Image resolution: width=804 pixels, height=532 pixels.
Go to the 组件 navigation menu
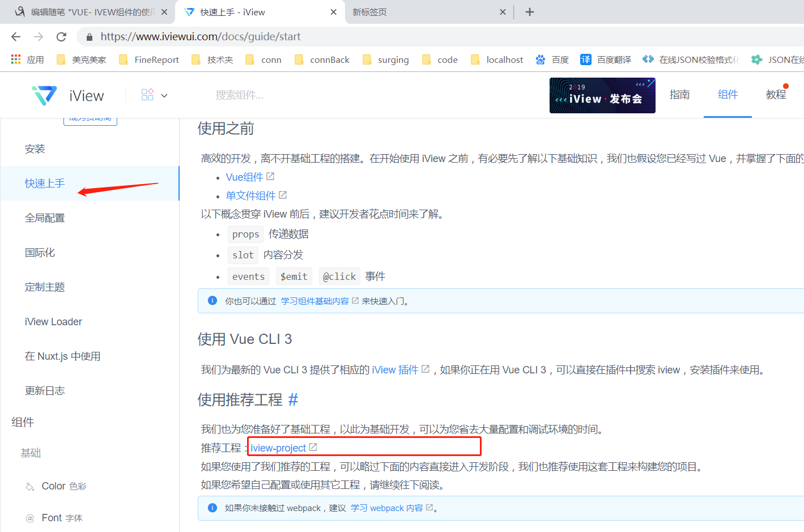click(728, 95)
